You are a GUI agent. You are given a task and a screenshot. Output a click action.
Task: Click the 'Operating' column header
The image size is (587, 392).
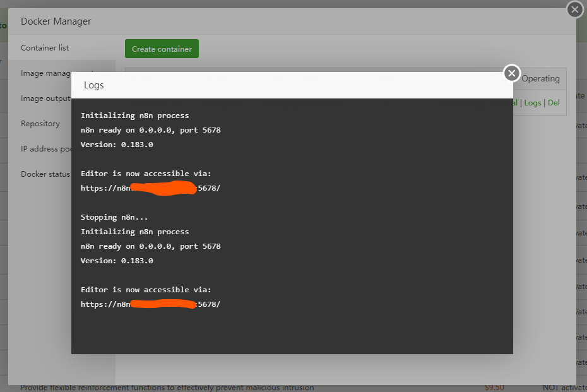540,78
